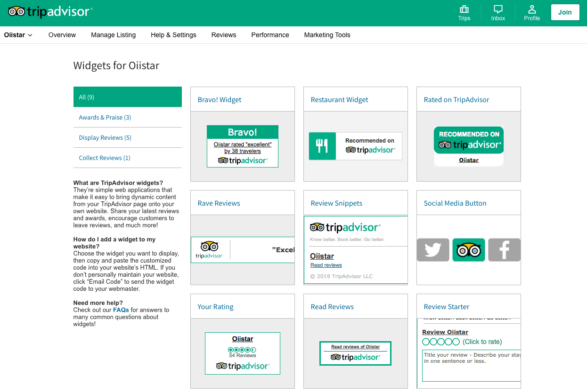587x392 pixels.
Task: Select the fifth rating bubble in Review Starter
Action: [456, 342]
